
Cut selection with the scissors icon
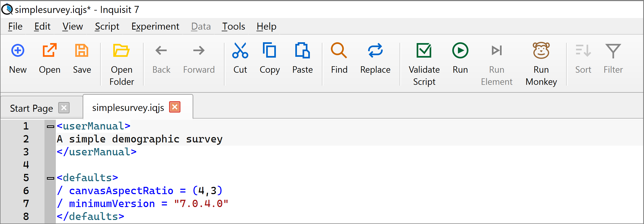tap(240, 51)
